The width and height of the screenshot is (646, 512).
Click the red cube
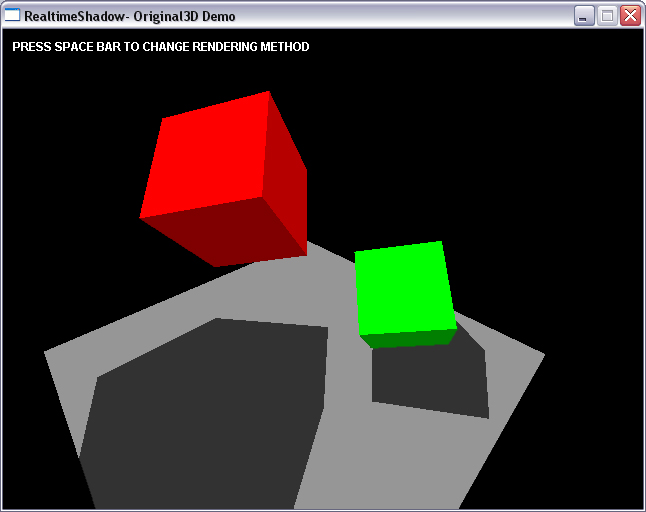coord(223,179)
